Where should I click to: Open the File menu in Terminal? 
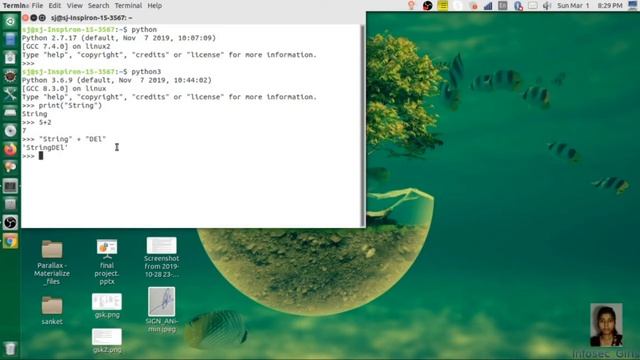pyautogui.click(x=37, y=5)
